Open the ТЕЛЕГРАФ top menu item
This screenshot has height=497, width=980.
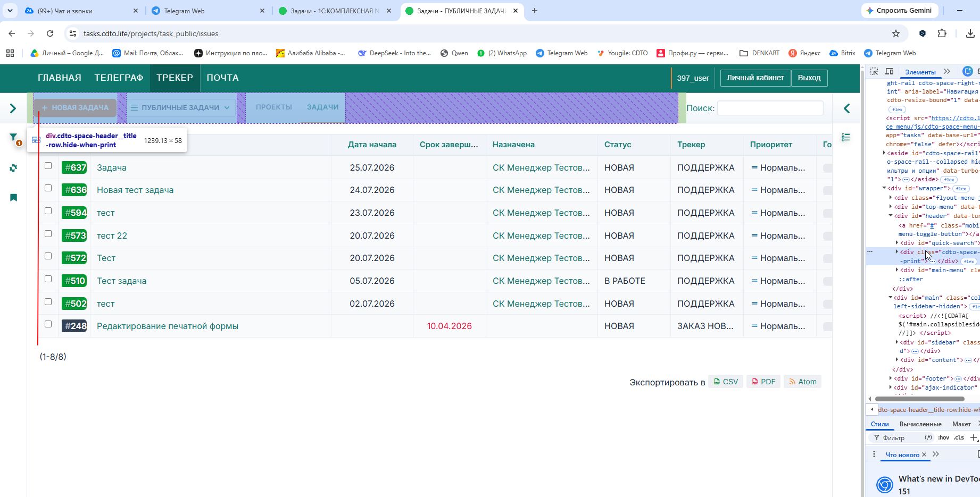[x=119, y=78]
